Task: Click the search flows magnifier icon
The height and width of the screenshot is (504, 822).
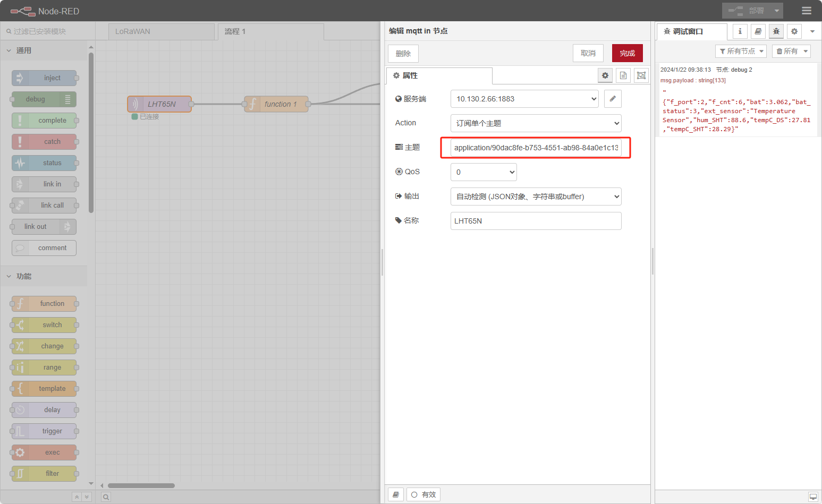Action: click(106, 497)
